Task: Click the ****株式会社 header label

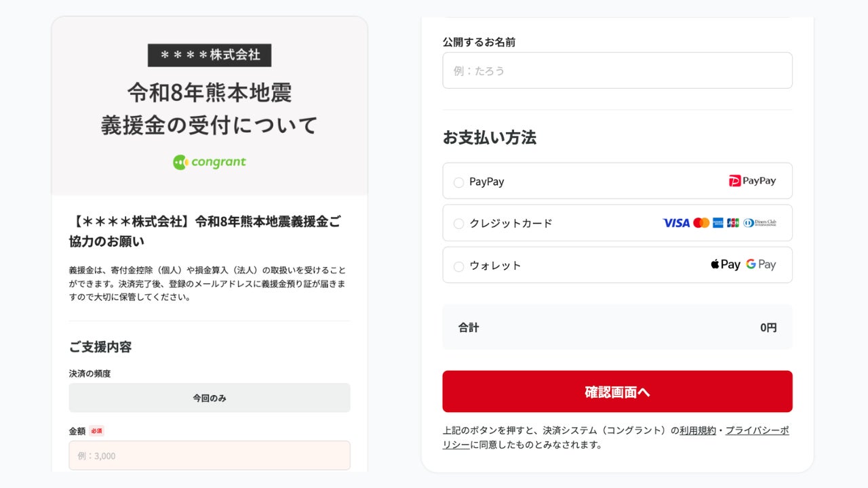Action: click(x=210, y=55)
